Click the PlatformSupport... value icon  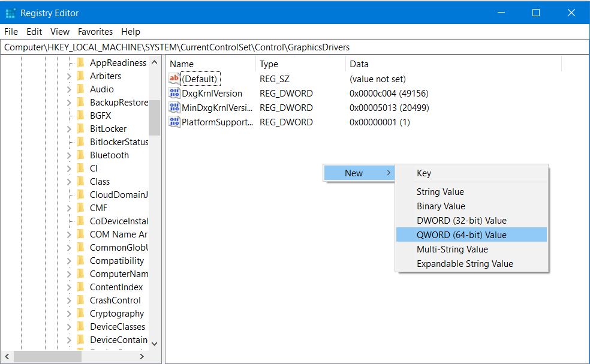174,122
